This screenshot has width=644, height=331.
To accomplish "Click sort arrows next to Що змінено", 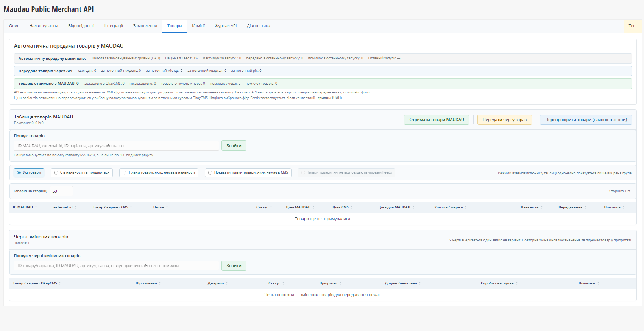I will pyautogui.click(x=160, y=283).
